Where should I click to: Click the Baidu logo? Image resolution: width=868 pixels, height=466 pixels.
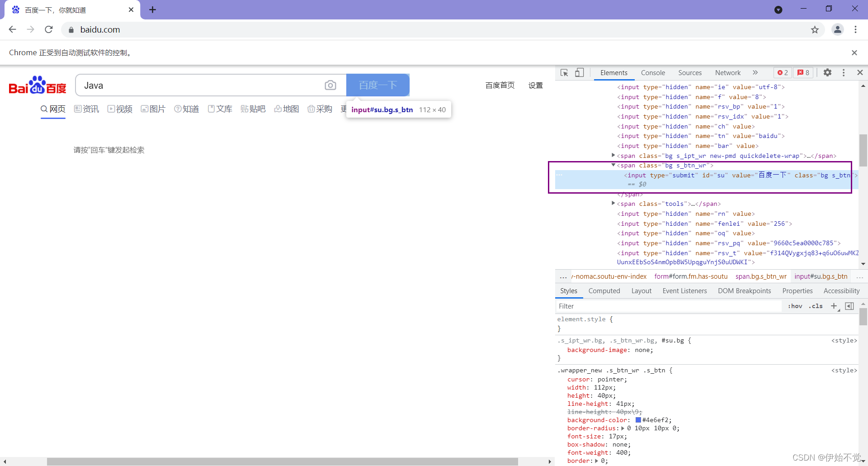(38, 85)
